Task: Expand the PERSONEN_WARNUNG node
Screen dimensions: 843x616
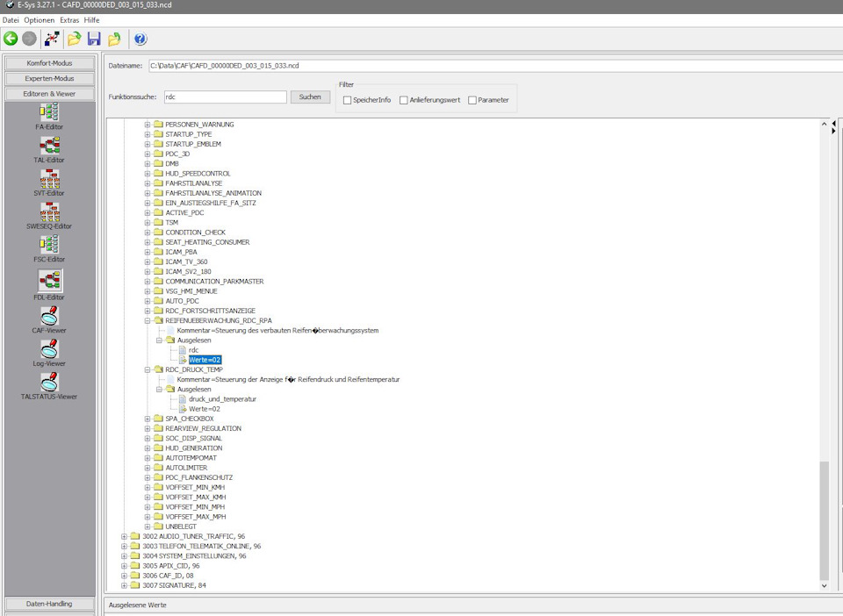Action: [148, 125]
